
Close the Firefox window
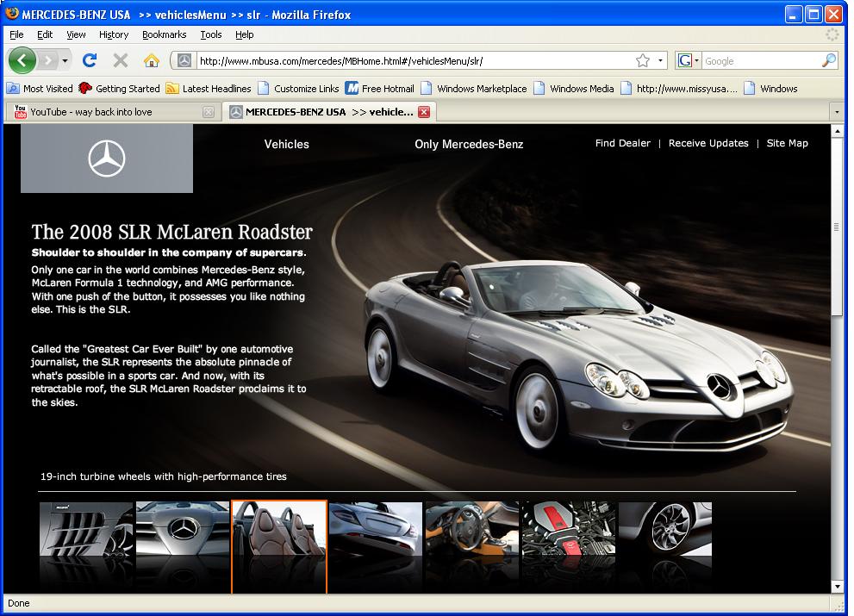pos(833,14)
